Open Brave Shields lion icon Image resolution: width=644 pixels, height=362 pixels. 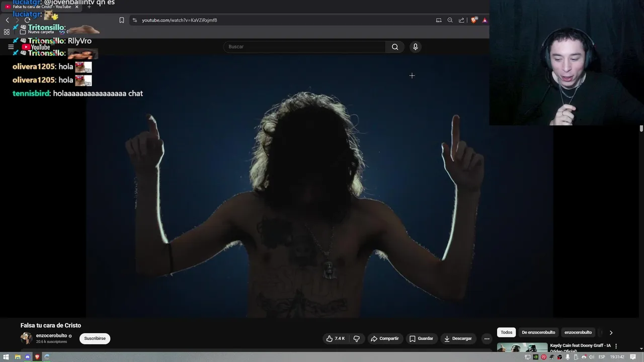(474, 20)
